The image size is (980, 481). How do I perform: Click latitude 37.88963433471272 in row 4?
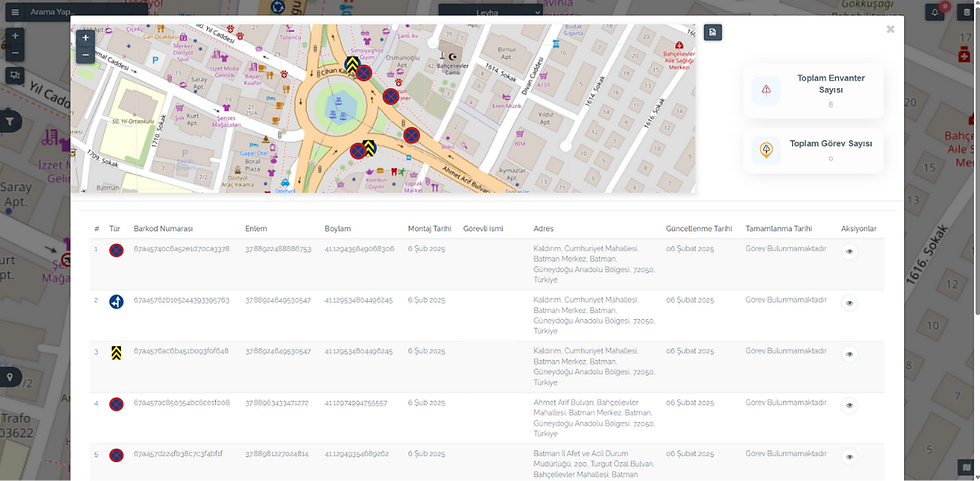pos(276,402)
